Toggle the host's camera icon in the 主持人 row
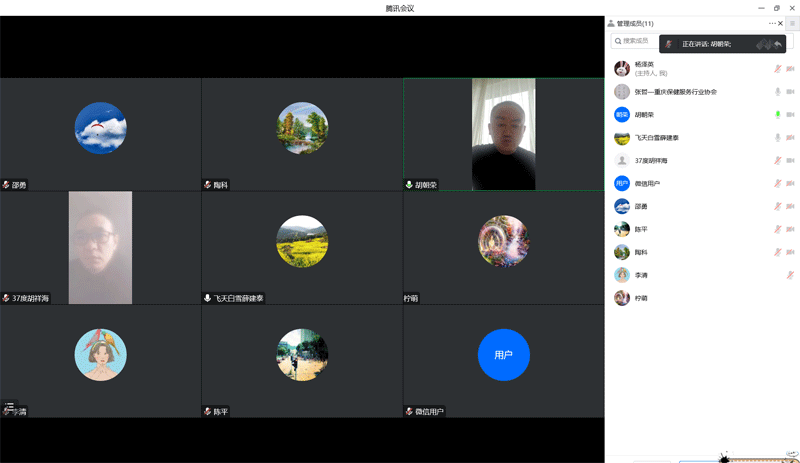The width and height of the screenshot is (800, 463). (x=790, y=68)
